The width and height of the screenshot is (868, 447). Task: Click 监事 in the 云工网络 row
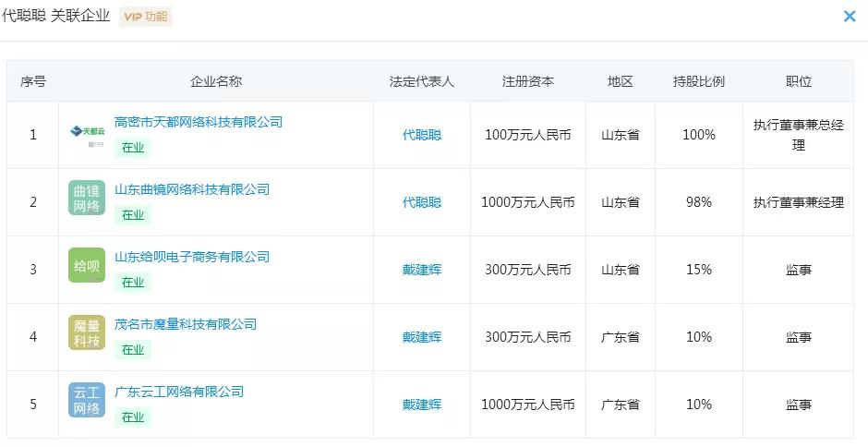tap(798, 405)
